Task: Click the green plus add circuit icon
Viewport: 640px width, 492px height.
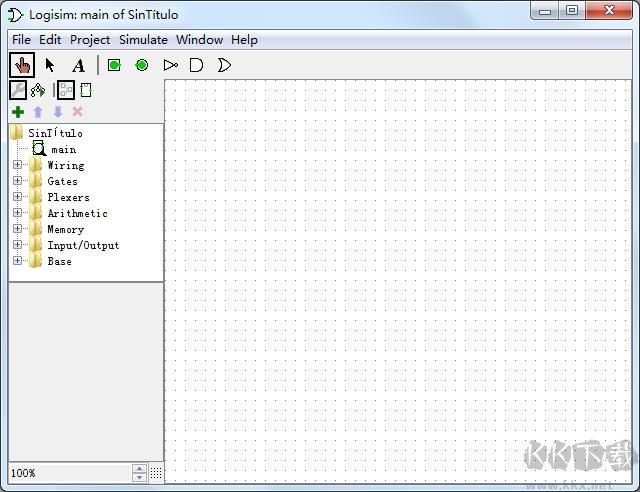Action: (x=18, y=112)
